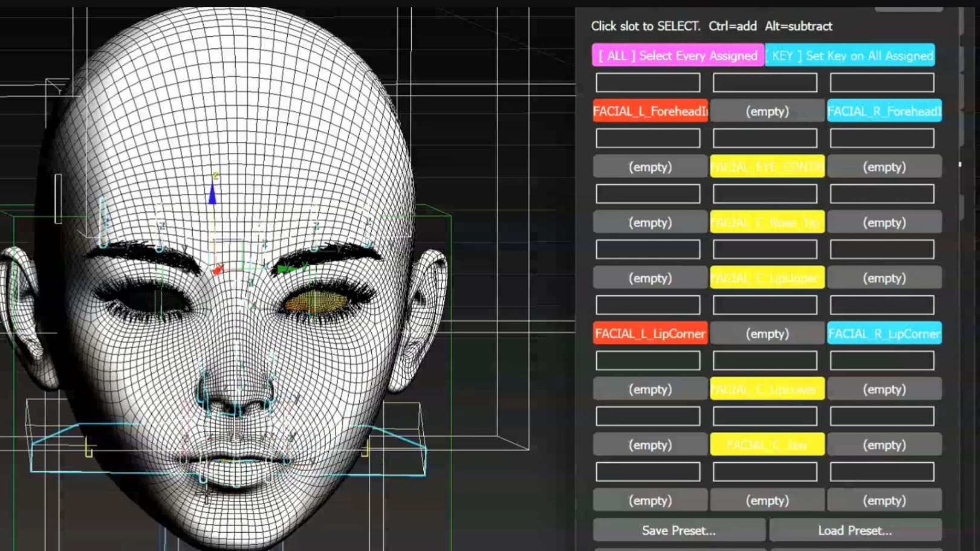Select the red FACIAL_L_LipCorner slot
The width and height of the screenshot is (980, 551).
(x=650, y=333)
